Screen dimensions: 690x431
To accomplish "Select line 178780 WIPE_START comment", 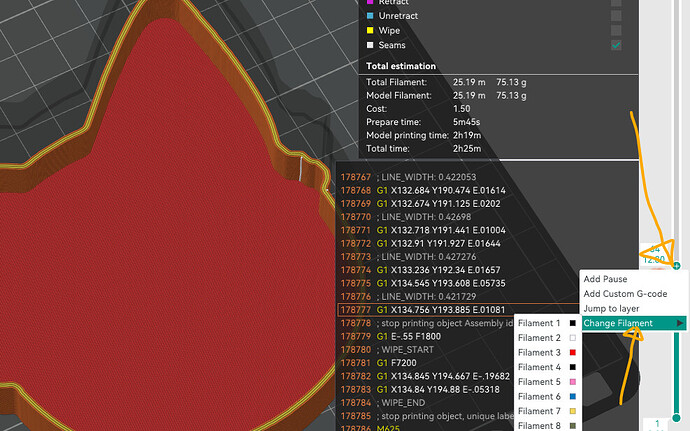I will [x=387, y=350].
